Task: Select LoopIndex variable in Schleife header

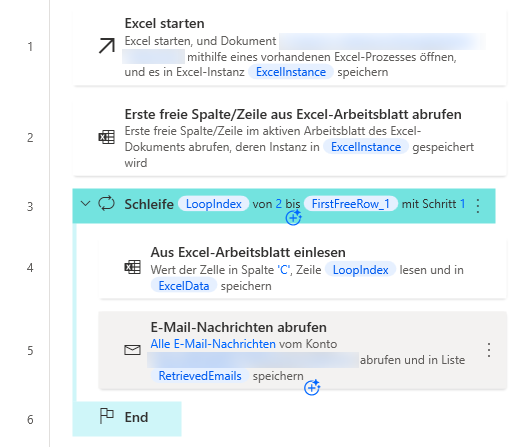Action: click(x=214, y=204)
